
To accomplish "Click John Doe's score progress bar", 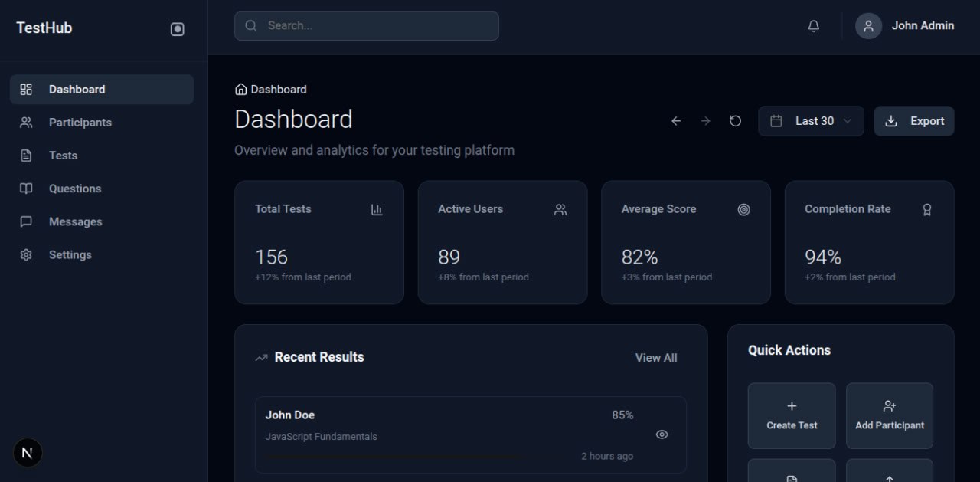I will 394,457.
